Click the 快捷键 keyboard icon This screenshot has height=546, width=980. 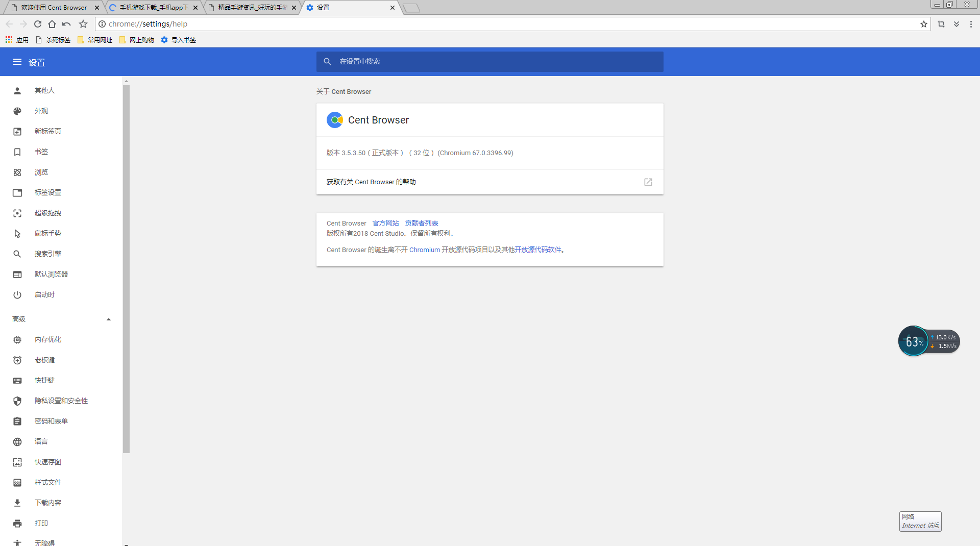[x=17, y=380]
